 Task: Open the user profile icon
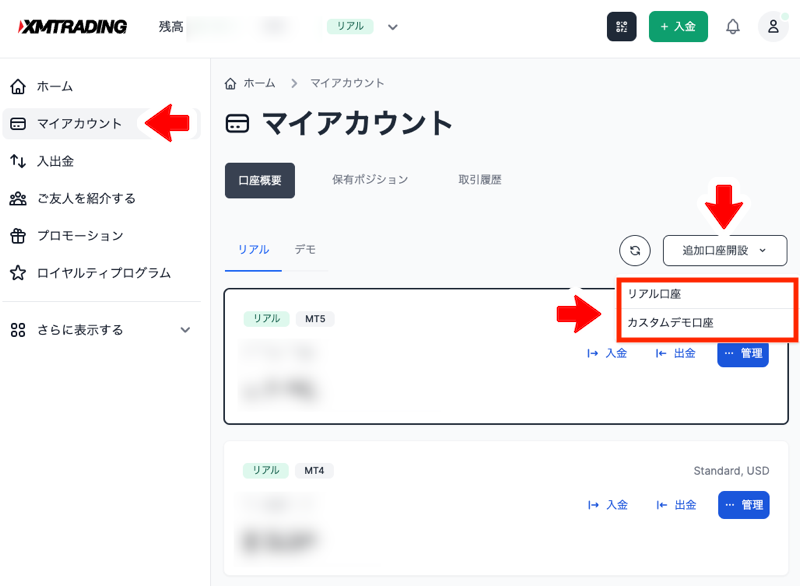pos(773,27)
